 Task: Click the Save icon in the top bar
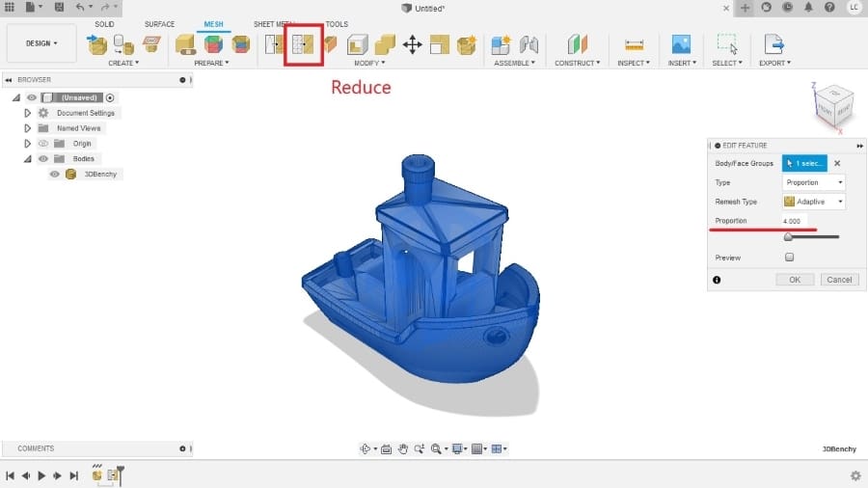pyautogui.click(x=59, y=7)
